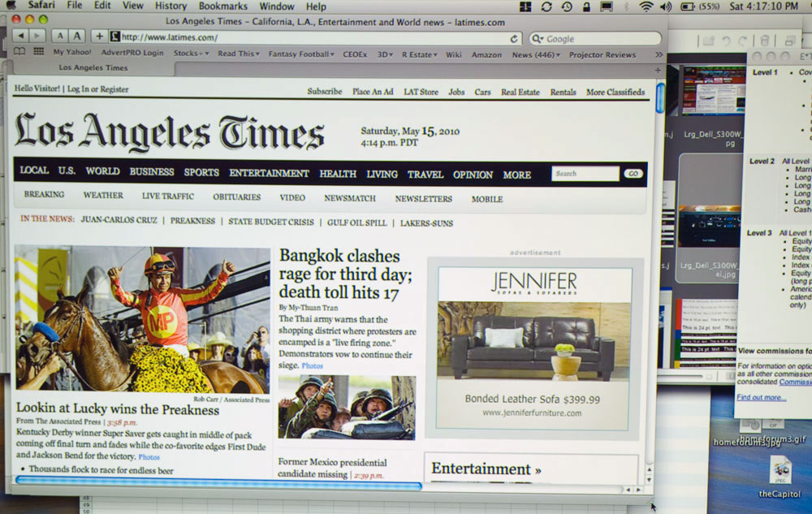Open the Amazon bookmark

pyautogui.click(x=486, y=54)
